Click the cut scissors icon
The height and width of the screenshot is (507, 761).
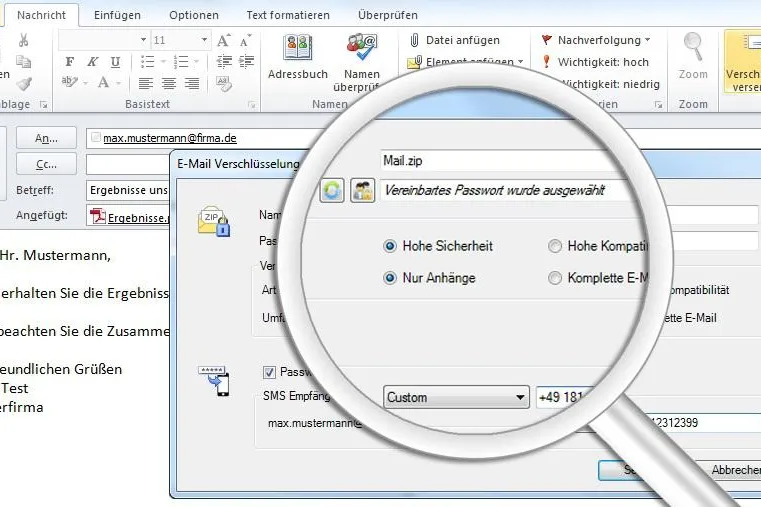(23, 40)
